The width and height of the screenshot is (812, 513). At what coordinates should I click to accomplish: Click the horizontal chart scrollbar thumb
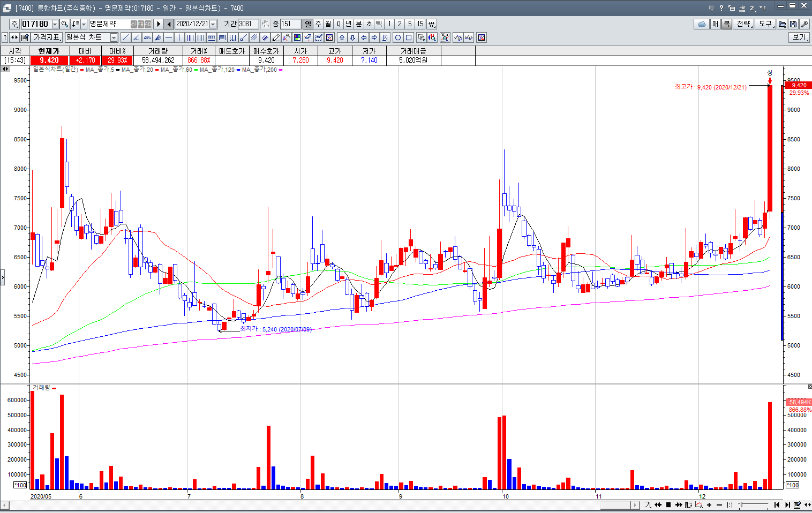point(615,505)
